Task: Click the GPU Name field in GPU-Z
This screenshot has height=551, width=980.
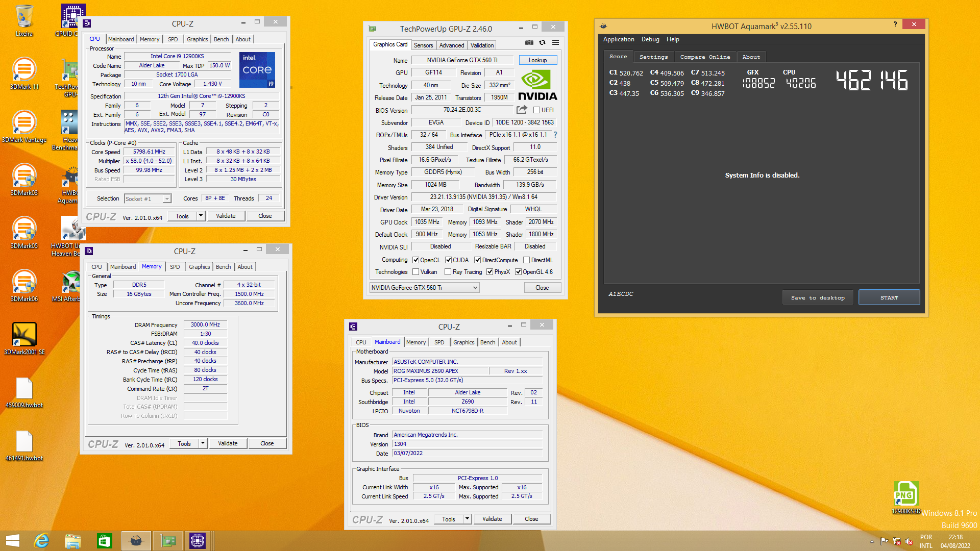Action: pos(462,60)
